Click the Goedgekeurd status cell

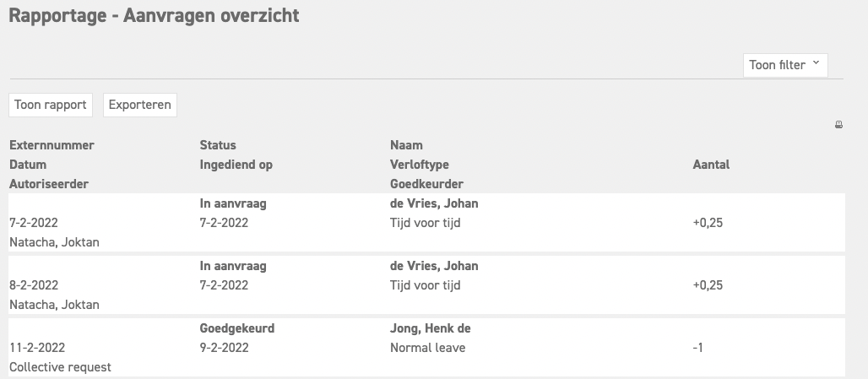click(236, 328)
